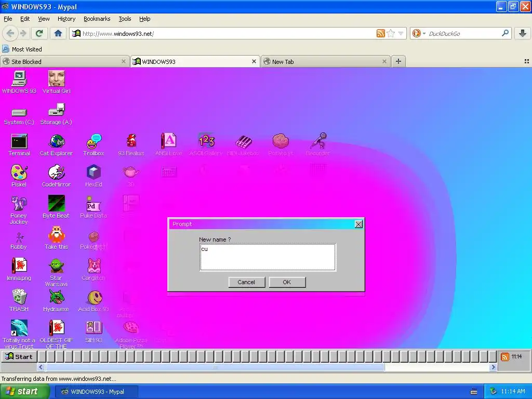Click the tab groups grid button
Image resolution: width=532 pixels, height=399 pixels.
pos(527,61)
